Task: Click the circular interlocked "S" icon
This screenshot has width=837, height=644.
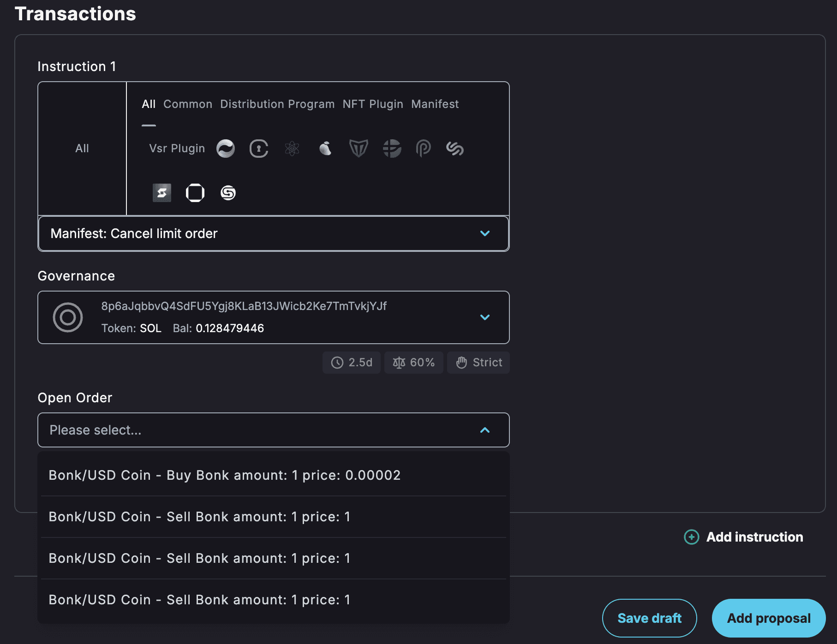Action: pyautogui.click(x=228, y=193)
